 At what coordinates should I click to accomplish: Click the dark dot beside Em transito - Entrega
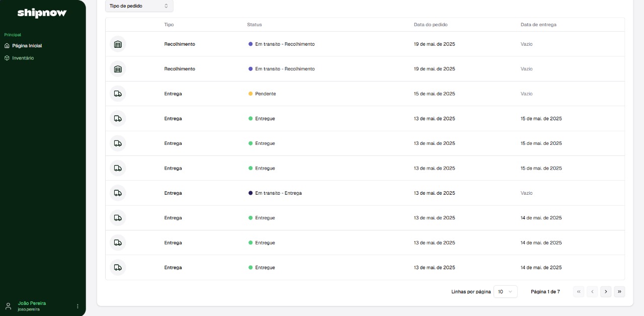click(x=251, y=193)
